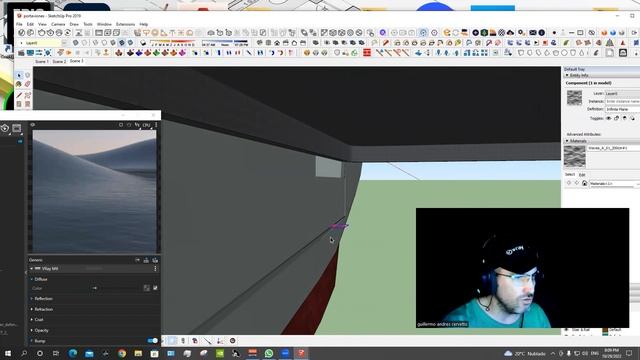Image resolution: width=640 pixels, height=360 pixels.
Task: Click the Definition name field
Action: point(622,109)
